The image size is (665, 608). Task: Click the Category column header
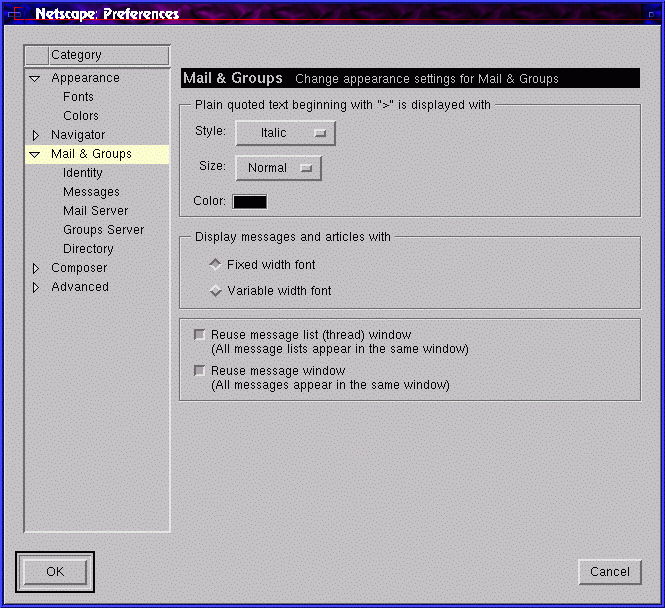point(109,55)
